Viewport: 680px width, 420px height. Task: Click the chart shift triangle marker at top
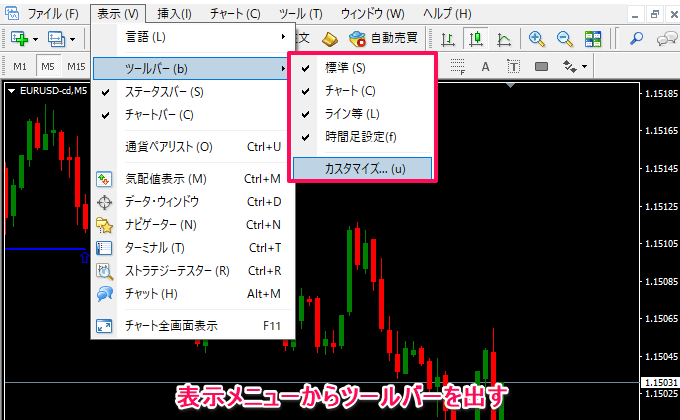(511, 85)
